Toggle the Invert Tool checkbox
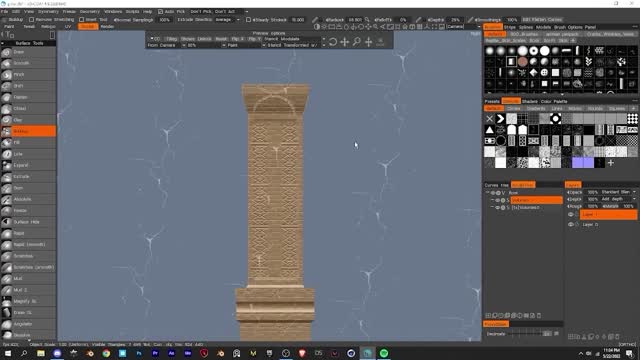 81,19
